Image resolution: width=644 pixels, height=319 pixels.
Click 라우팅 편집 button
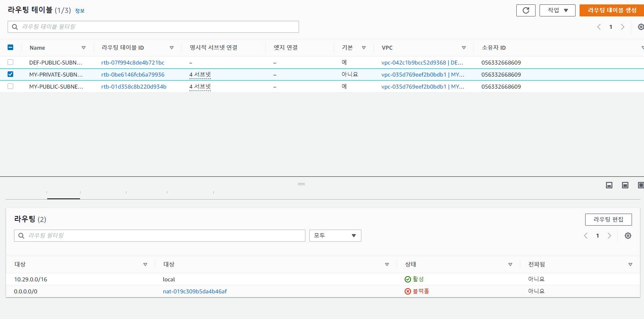(x=608, y=220)
